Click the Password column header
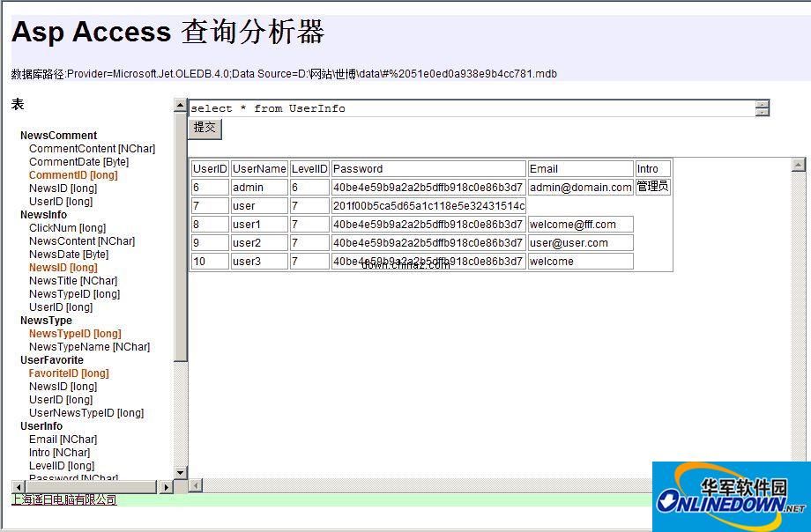Screen dimensions: 811x532 [428, 169]
